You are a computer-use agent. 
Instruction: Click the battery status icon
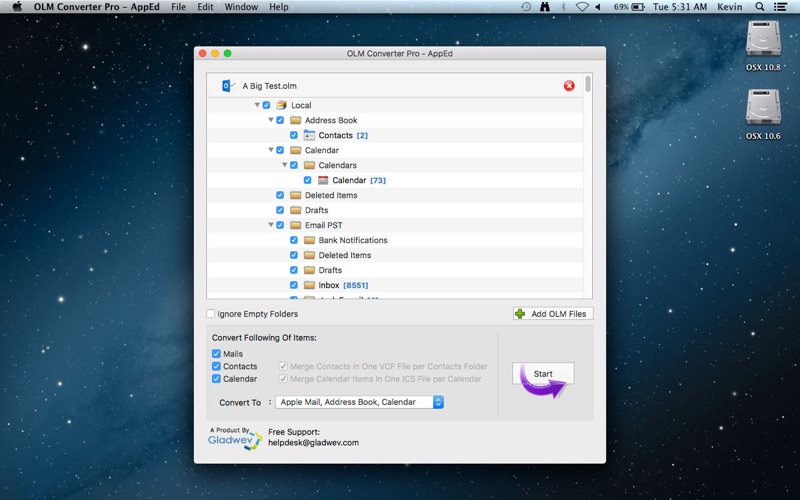coord(638,7)
